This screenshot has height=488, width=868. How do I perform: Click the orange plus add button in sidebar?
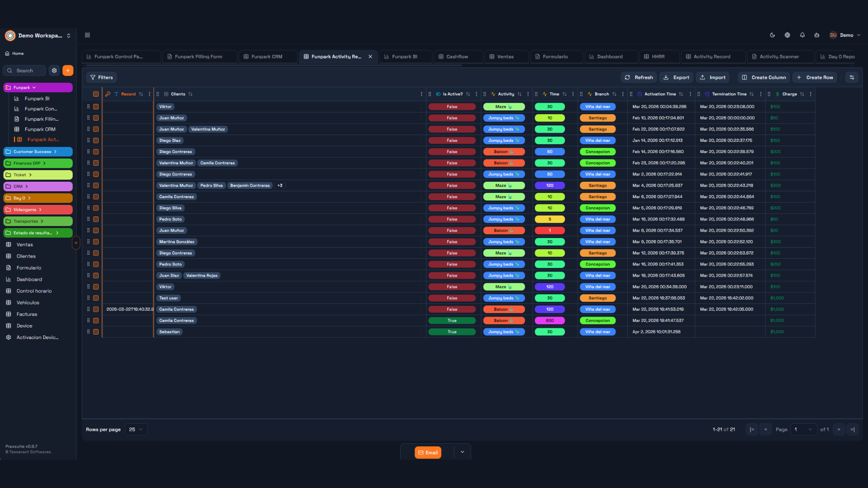(x=68, y=70)
